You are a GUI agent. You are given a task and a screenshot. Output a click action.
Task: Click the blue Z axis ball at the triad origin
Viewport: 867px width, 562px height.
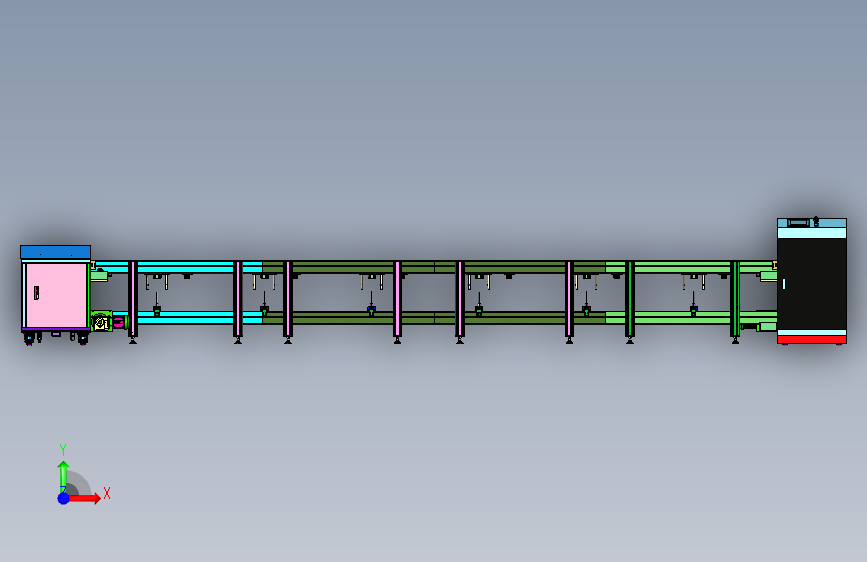(x=63, y=498)
